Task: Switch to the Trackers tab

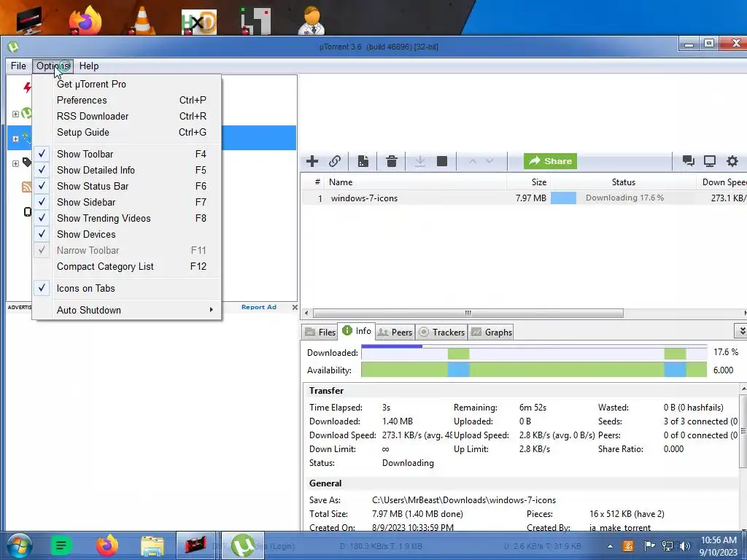Action: 441,332
